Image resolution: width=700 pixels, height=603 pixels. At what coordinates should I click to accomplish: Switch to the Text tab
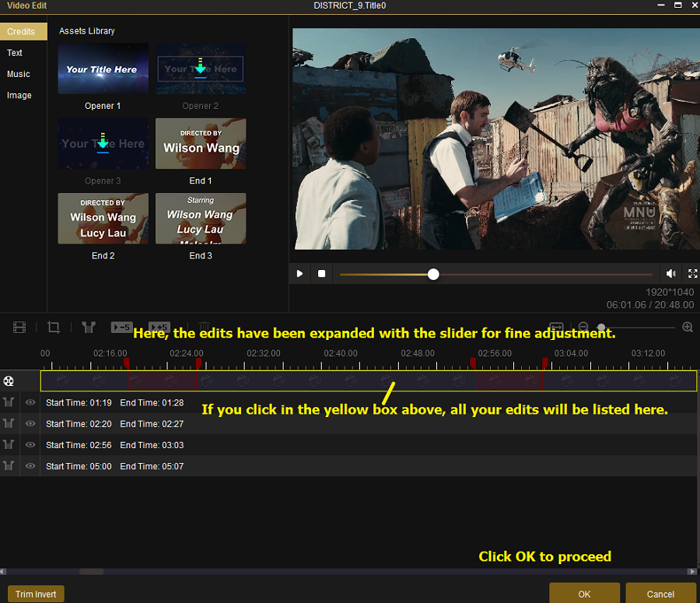point(15,53)
